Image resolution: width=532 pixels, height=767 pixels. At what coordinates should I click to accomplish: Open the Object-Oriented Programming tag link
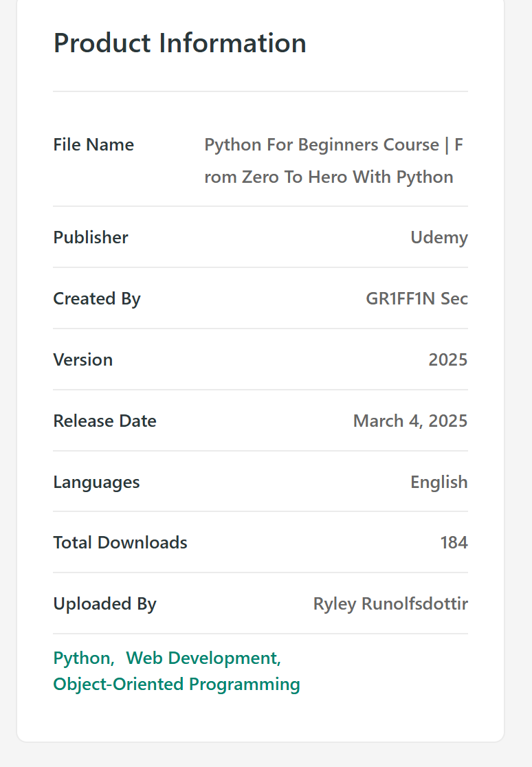click(x=177, y=684)
